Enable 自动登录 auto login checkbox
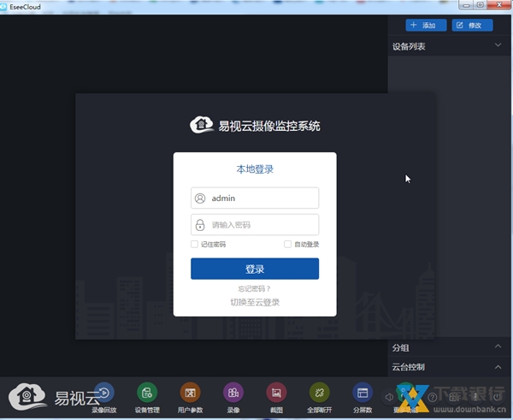513x420 pixels. tap(287, 244)
